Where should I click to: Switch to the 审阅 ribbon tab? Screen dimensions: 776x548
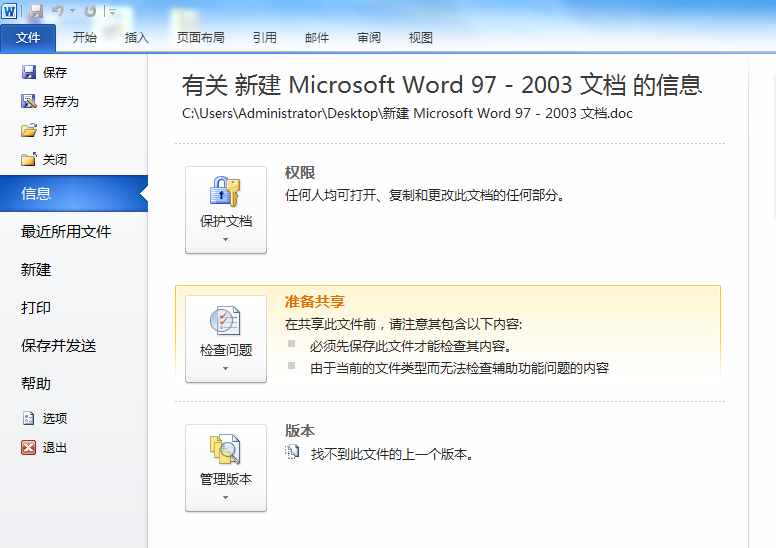369,38
